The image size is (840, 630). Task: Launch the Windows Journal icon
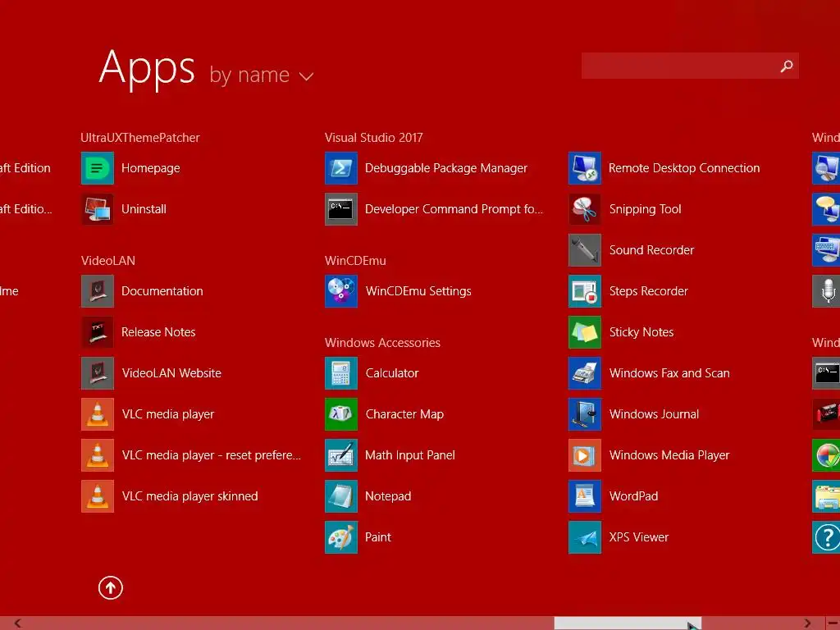click(x=585, y=414)
